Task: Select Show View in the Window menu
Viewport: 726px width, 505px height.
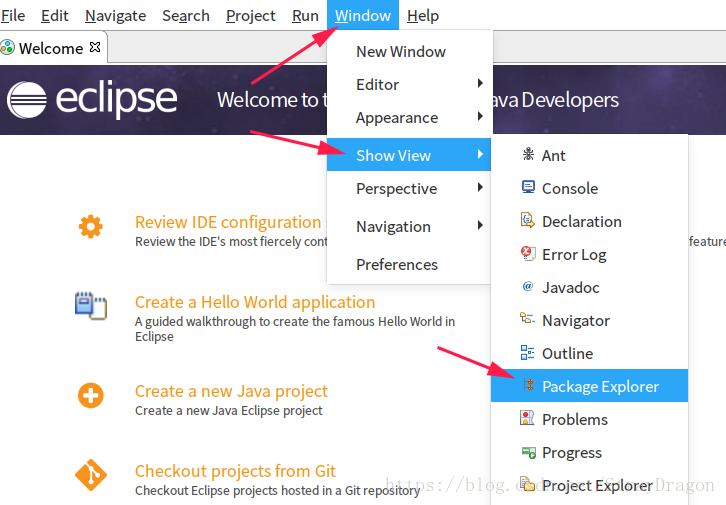Action: [x=409, y=155]
